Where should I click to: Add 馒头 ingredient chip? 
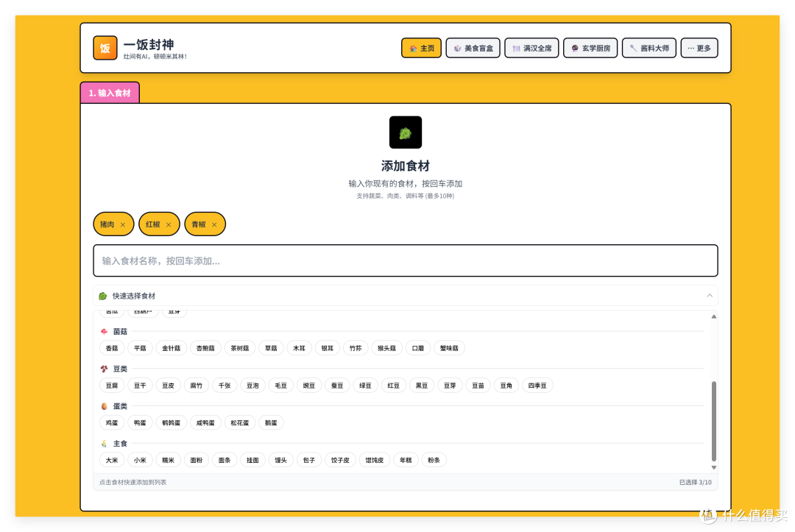click(281, 460)
